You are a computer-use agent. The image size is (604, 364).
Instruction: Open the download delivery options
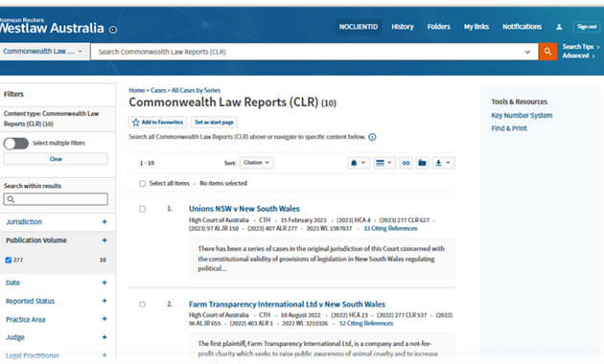pyautogui.click(x=443, y=163)
